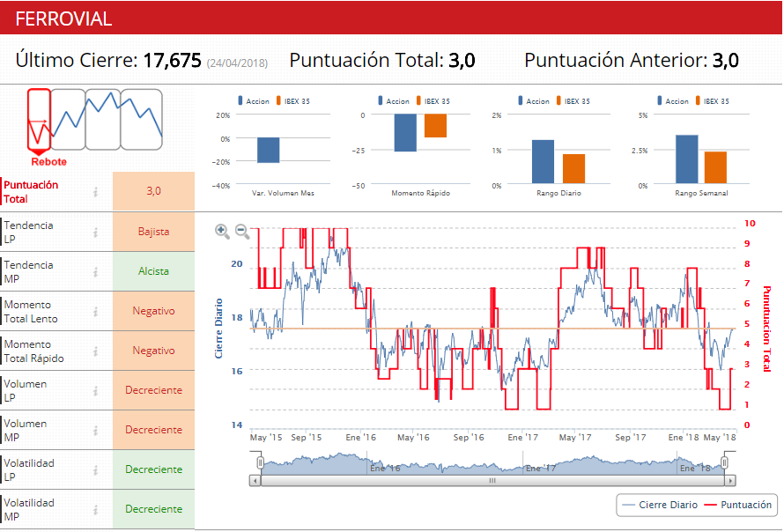784x532 pixels.
Task: Click the Momento Rápido chart caption
Action: pyautogui.click(x=420, y=193)
